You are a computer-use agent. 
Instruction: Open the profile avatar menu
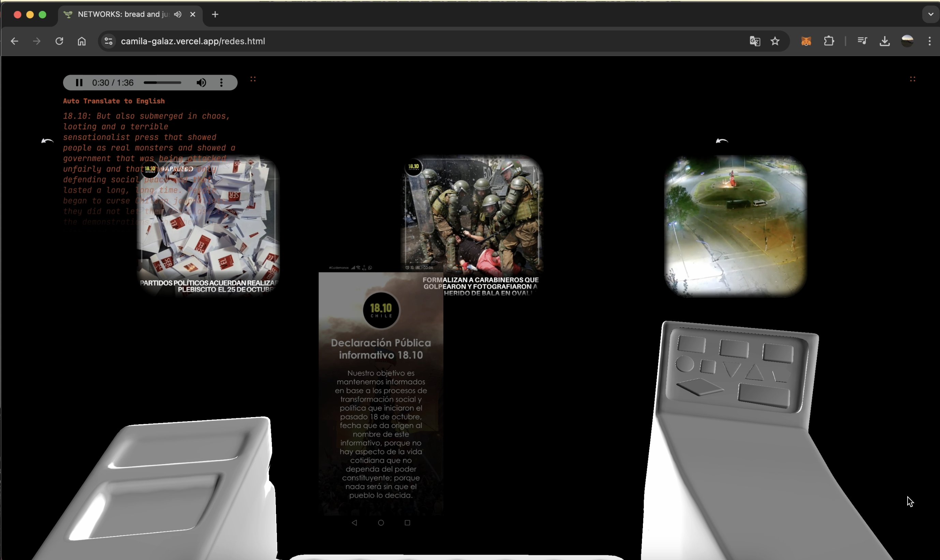[907, 41]
